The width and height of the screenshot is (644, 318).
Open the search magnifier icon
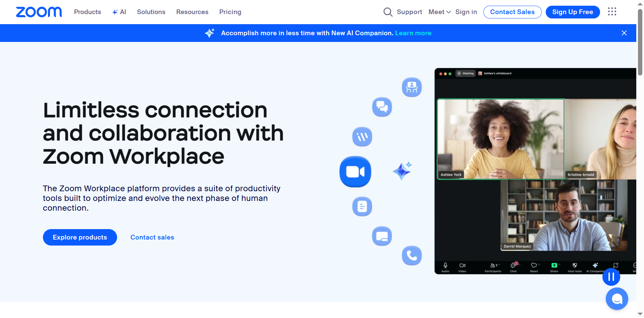388,12
